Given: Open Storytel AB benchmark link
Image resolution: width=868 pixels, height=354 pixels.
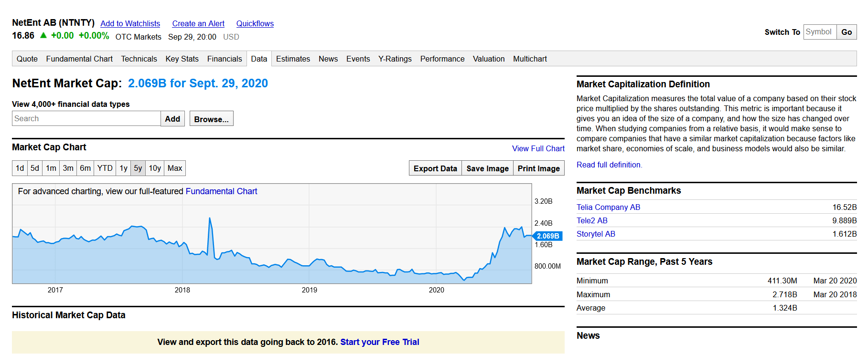Looking at the screenshot, I should pyautogui.click(x=596, y=234).
